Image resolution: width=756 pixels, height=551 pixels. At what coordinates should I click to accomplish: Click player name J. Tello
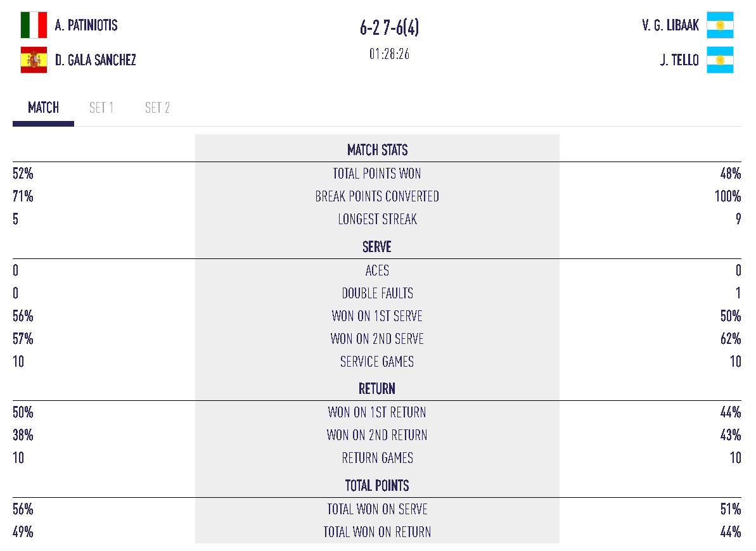(x=679, y=60)
